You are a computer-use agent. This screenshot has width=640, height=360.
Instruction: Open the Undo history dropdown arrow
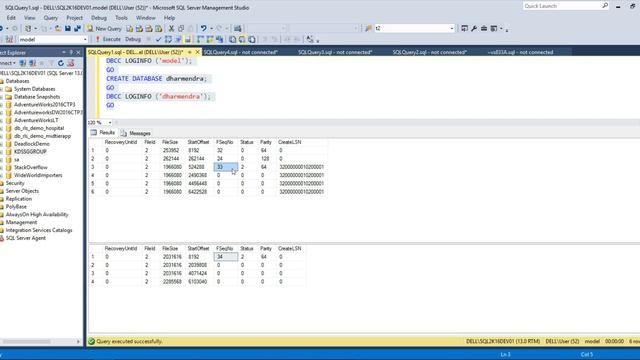click(x=211, y=29)
